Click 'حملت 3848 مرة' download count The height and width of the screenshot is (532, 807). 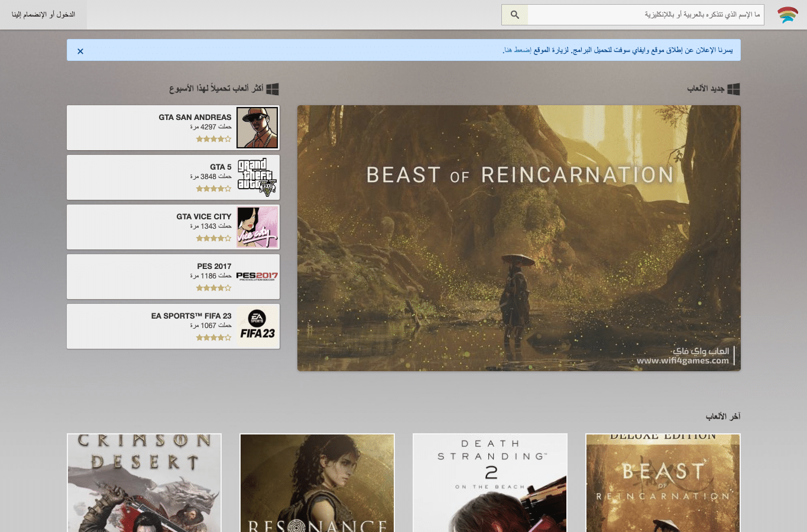click(211, 177)
